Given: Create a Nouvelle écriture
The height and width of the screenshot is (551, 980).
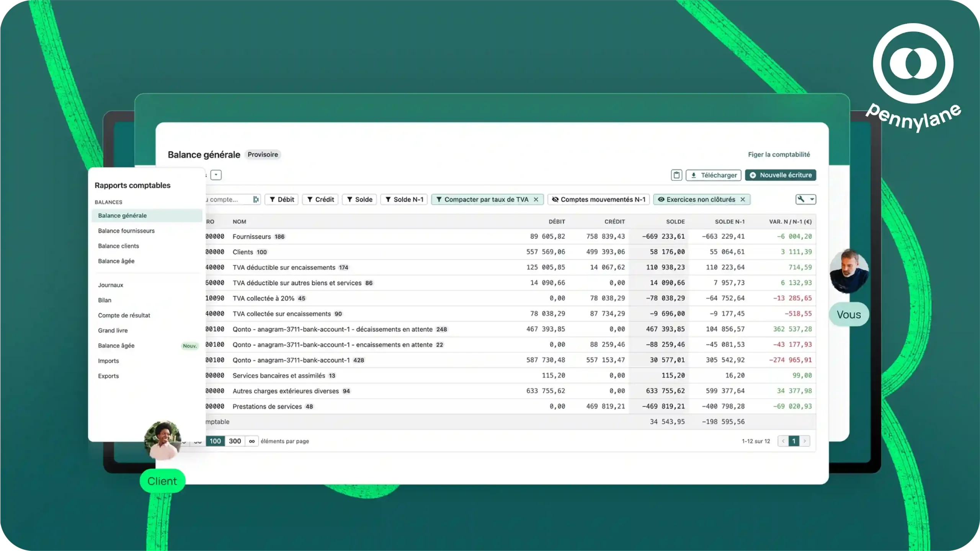Looking at the screenshot, I should click(x=781, y=175).
